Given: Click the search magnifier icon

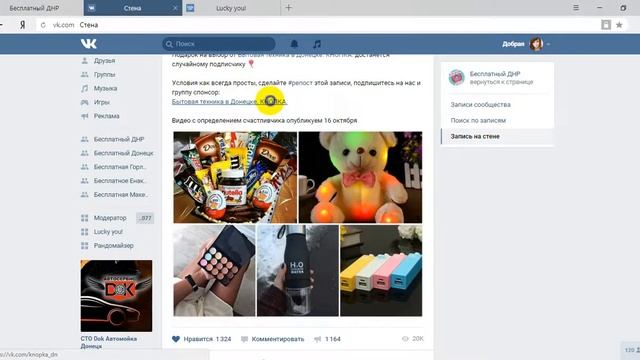Looking at the screenshot, I should point(169,44).
